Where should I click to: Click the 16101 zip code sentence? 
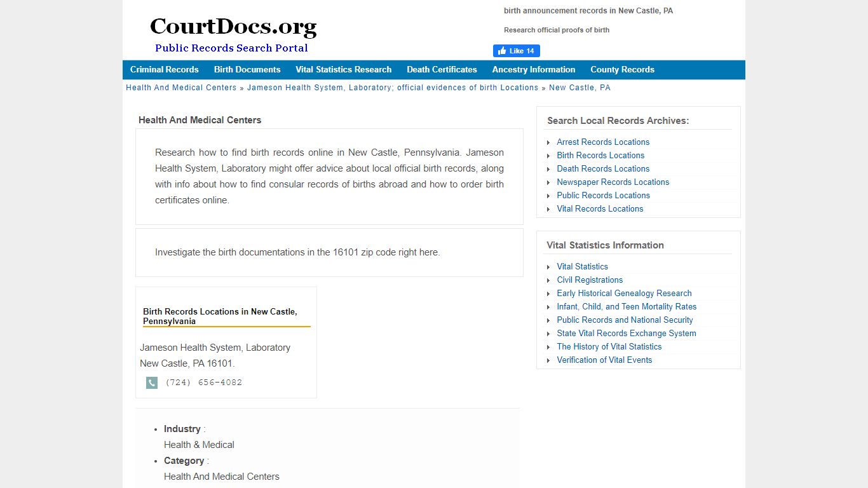pyautogui.click(x=297, y=252)
